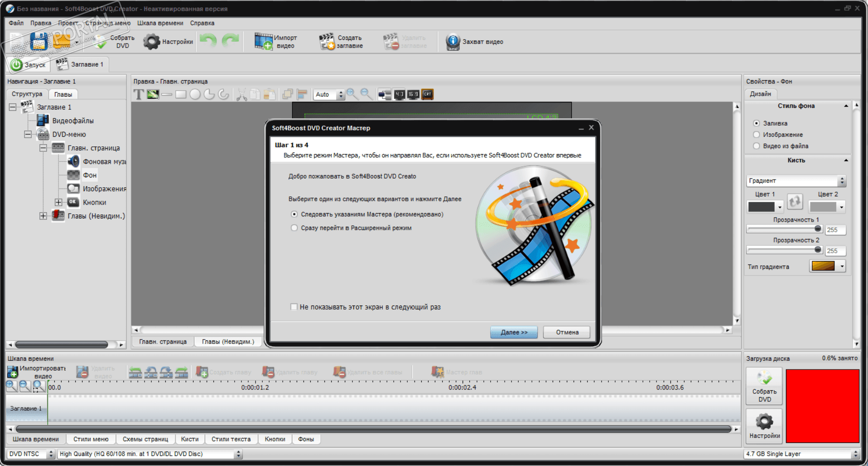Click the timeline zoom-to-fit magnifier
Viewport: 868px width, 466px height.
tap(39, 386)
